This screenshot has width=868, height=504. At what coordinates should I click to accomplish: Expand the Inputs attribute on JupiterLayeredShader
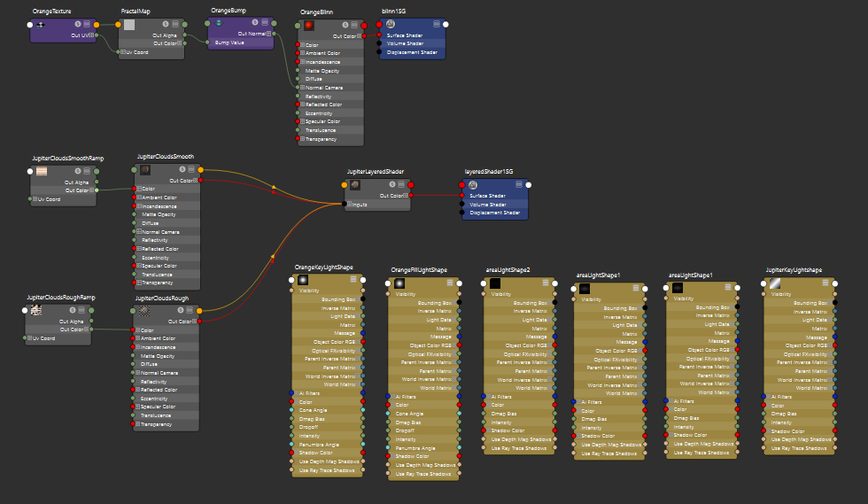pyautogui.click(x=351, y=205)
